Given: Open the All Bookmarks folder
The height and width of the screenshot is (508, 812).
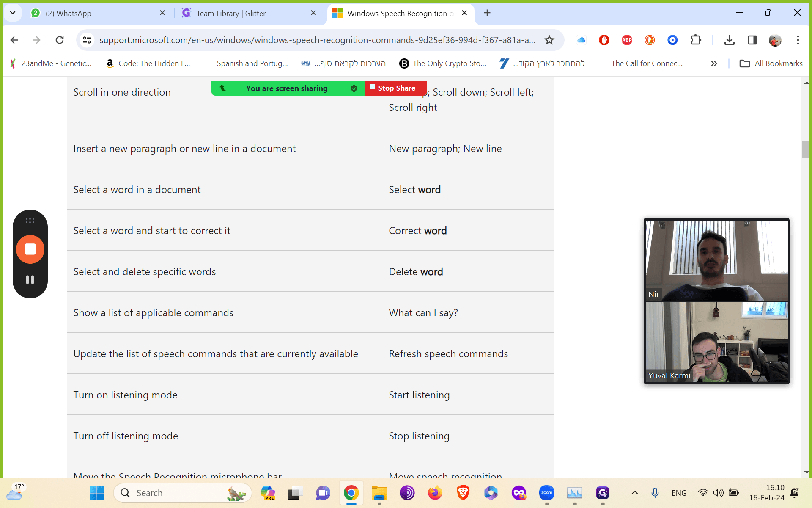Looking at the screenshot, I should (x=771, y=63).
